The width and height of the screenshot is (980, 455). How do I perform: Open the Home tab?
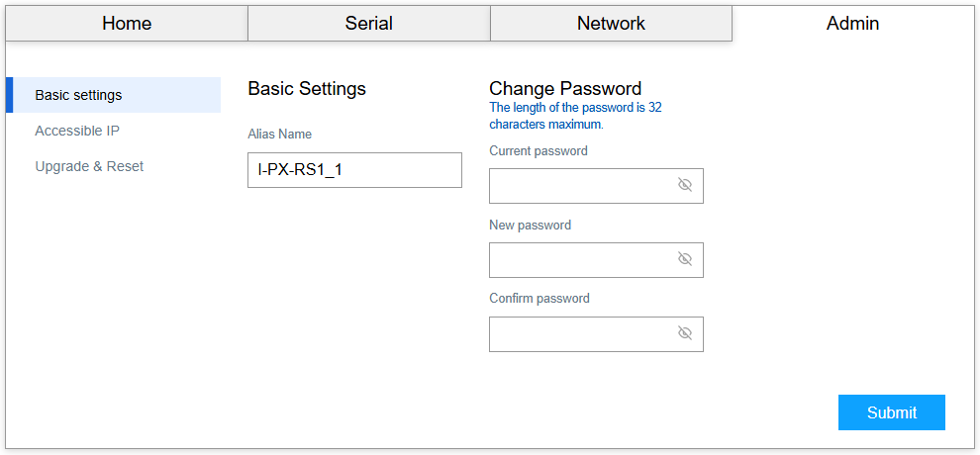(x=127, y=24)
